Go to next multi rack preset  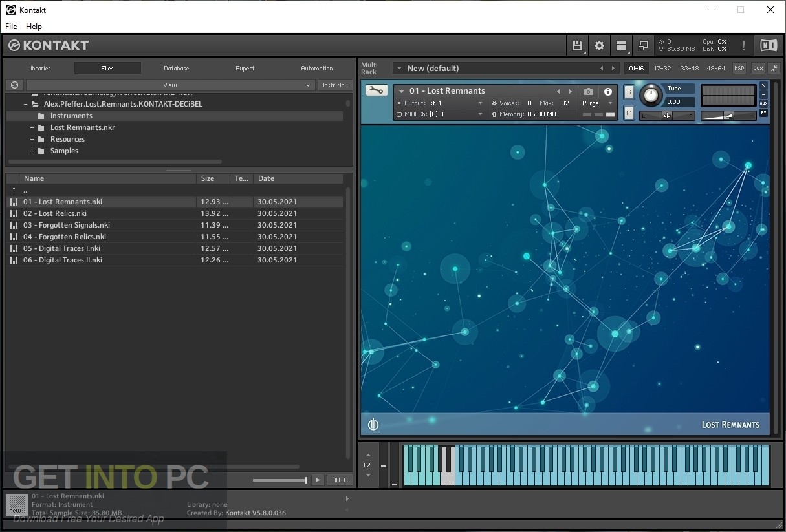pos(613,68)
